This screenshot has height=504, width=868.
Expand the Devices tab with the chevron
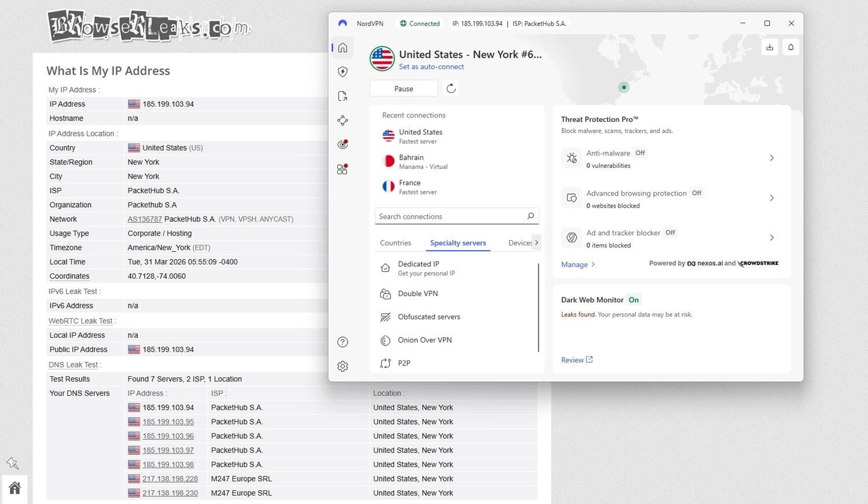(x=536, y=242)
